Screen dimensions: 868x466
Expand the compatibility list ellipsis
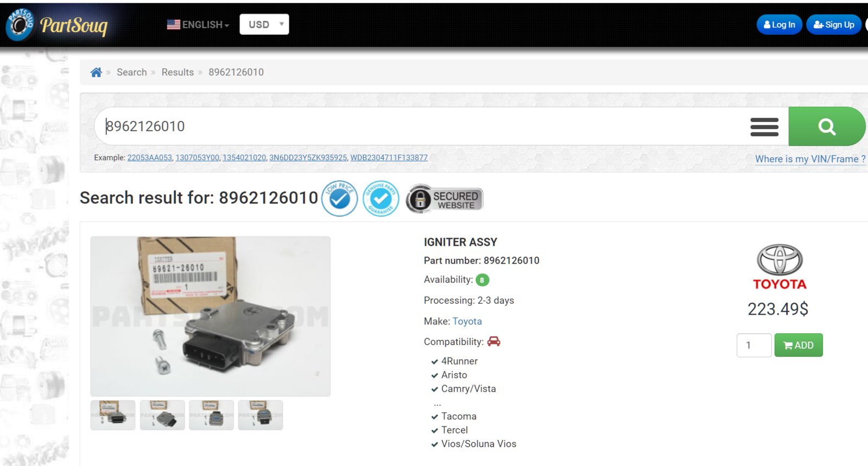pos(438,404)
